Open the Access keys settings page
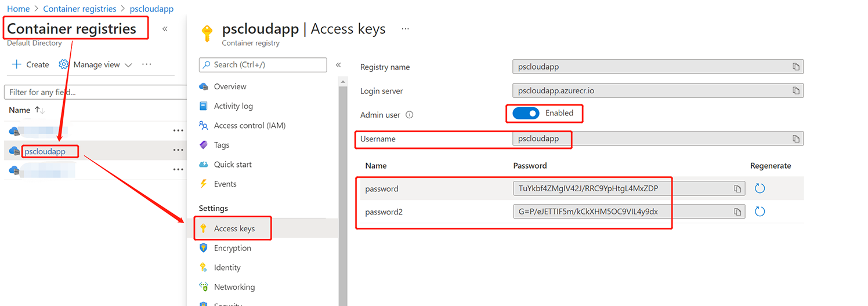This screenshot has width=868, height=306. pos(234,229)
